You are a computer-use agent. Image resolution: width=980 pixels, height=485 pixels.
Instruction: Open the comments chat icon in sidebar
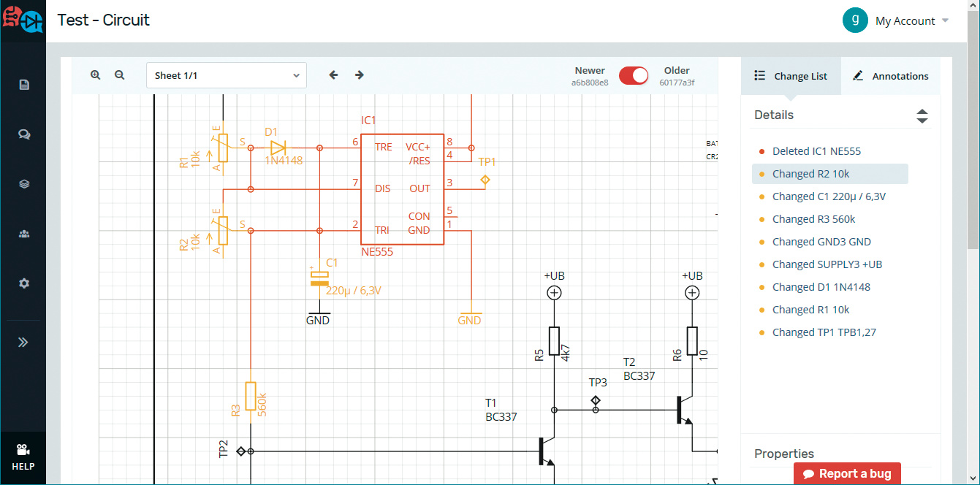click(23, 134)
